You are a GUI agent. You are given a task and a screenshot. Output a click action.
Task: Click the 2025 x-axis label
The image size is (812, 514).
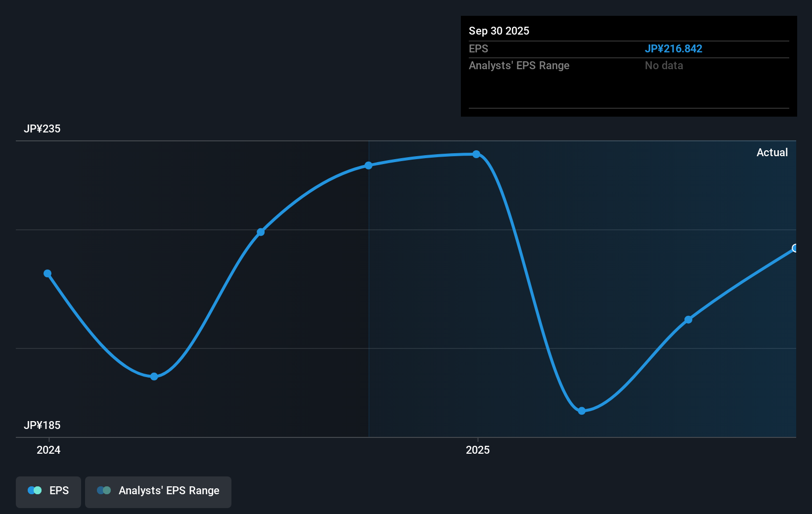478,450
